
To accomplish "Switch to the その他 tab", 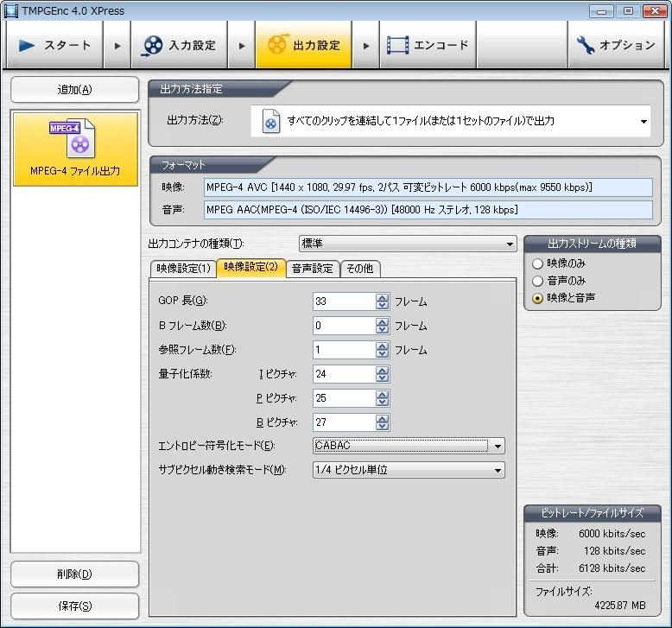I will 359,269.
